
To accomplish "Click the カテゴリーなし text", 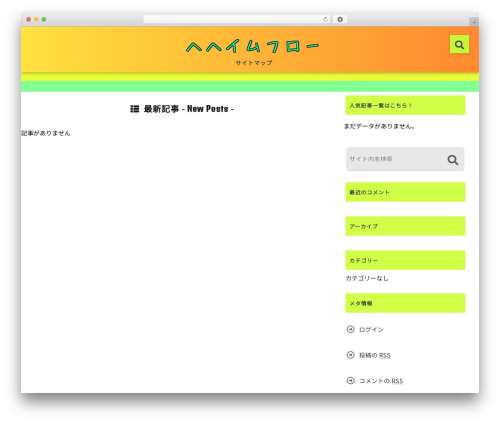I will point(367,278).
